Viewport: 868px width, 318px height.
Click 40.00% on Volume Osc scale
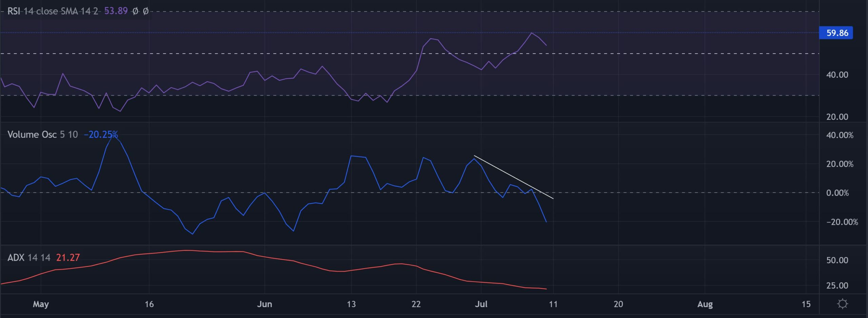pyautogui.click(x=840, y=135)
